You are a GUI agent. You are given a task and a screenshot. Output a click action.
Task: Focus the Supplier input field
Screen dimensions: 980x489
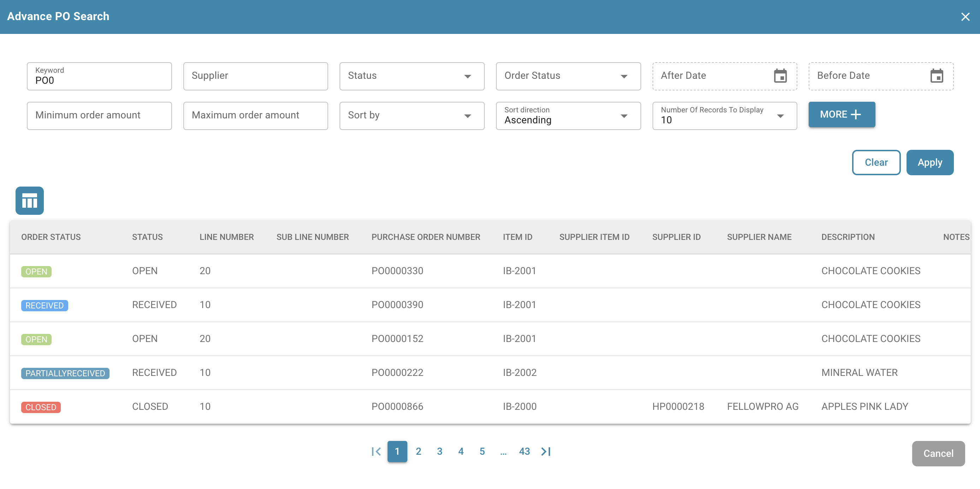(x=255, y=76)
